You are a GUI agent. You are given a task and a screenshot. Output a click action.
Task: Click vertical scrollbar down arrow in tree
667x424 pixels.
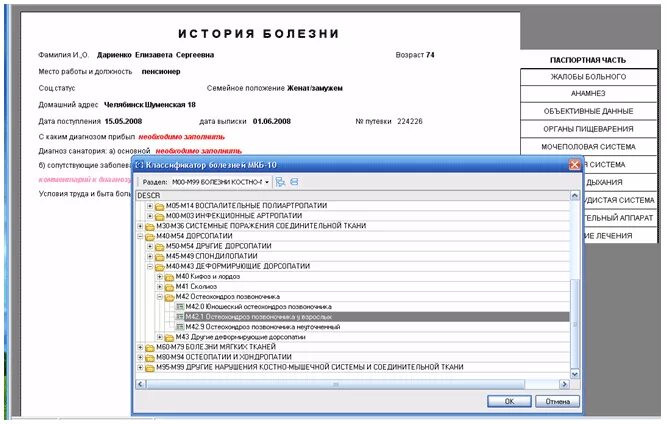coord(575,374)
